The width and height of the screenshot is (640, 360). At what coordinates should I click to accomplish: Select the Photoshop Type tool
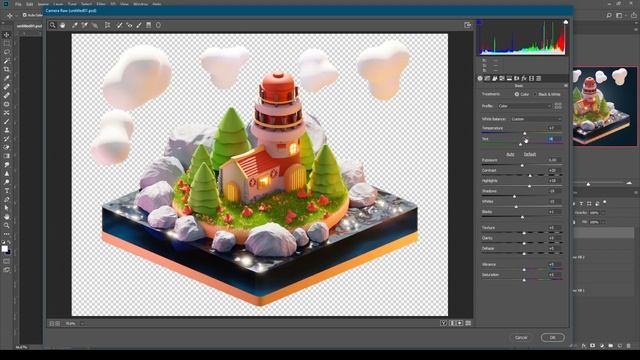coord(7,191)
